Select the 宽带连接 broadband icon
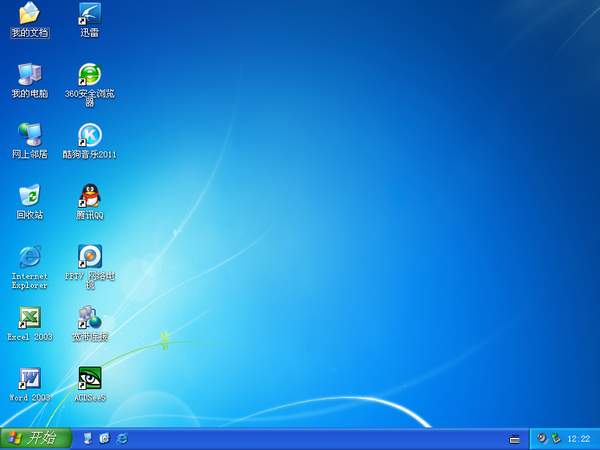 pyautogui.click(x=90, y=317)
